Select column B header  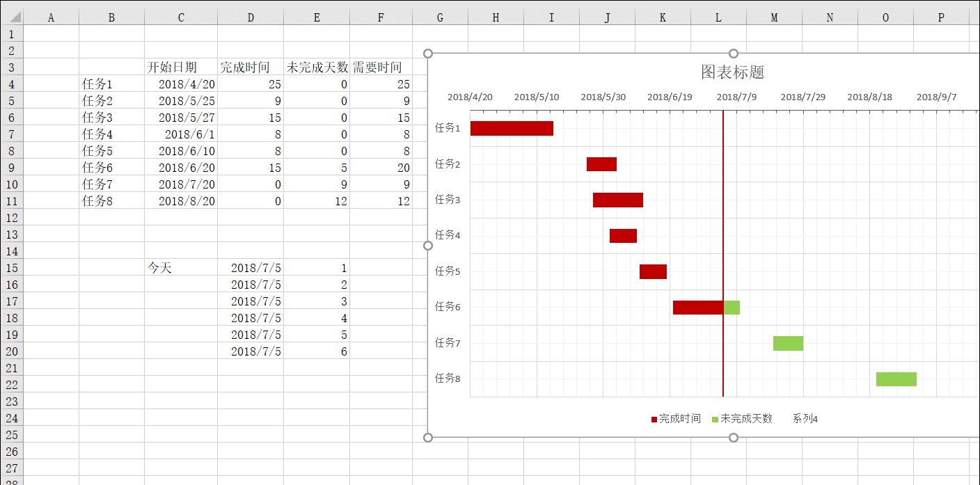click(111, 17)
